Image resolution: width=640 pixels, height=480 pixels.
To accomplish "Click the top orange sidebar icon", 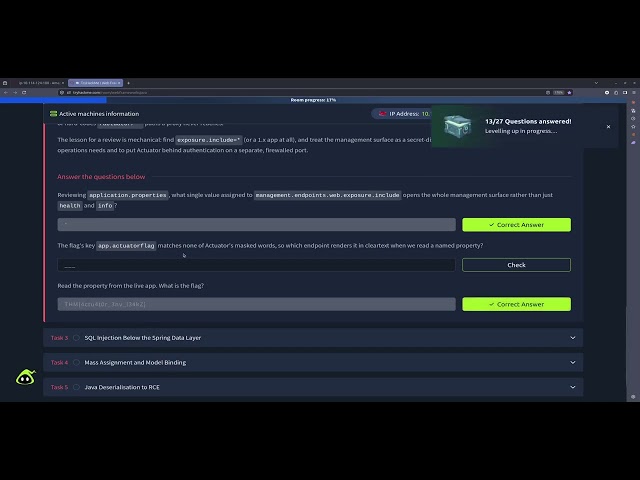I will (x=633, y=102).
